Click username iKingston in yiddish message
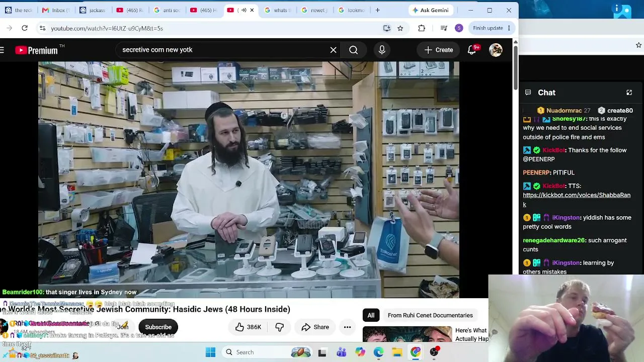The width and height of the screenshot is (644, 362). (x=566, y=218)
